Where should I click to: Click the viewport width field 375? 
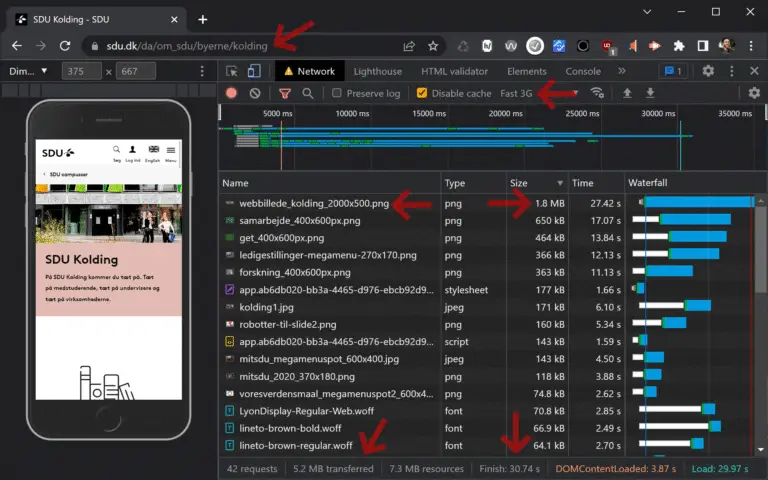[x=81, y=72]
